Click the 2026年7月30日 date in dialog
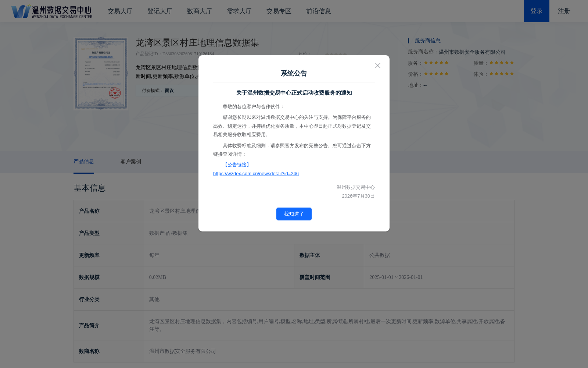This screenshot has height=368, width=588. coord(358,196)
